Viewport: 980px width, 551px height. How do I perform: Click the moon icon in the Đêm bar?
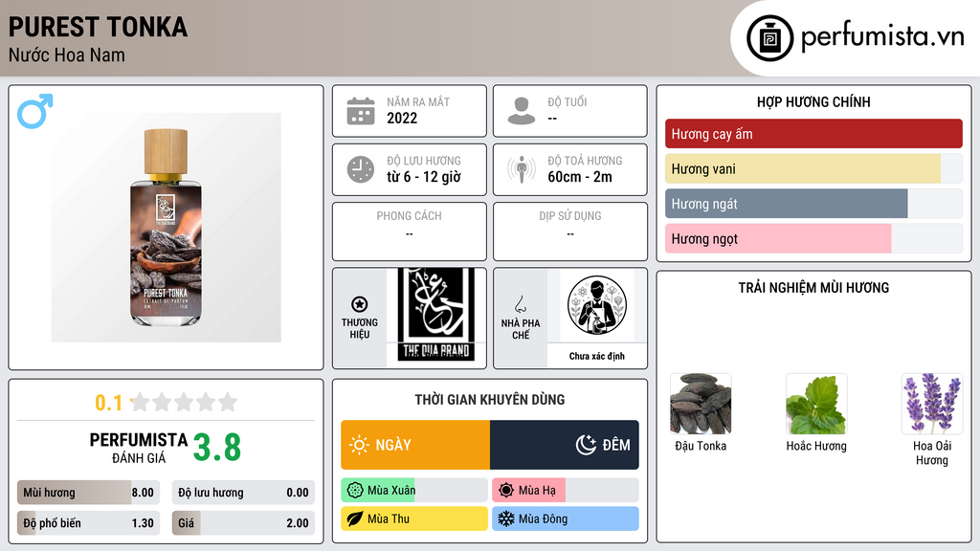(x=586, y=445)
